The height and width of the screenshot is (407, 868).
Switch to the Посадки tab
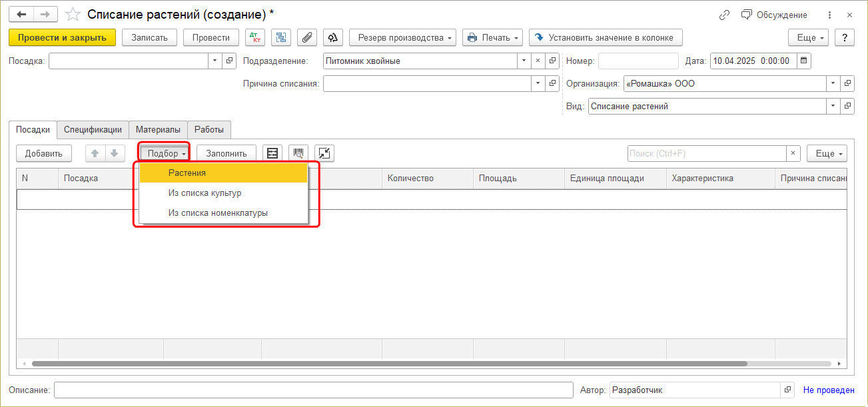33,130
